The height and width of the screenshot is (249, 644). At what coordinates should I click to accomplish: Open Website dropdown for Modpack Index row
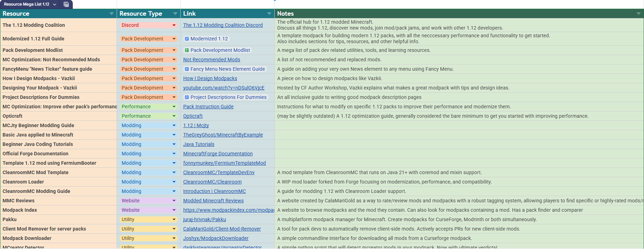pyautogui.click(x=174, y=210)
